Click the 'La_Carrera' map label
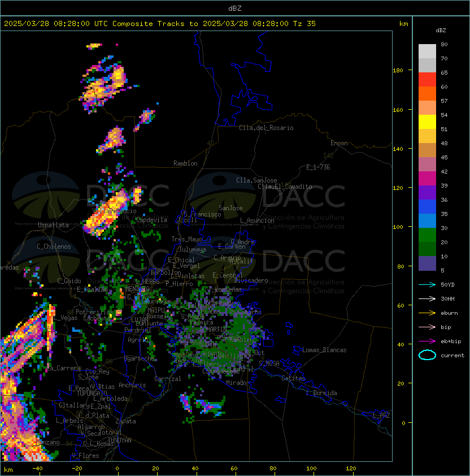 (63, 368)
